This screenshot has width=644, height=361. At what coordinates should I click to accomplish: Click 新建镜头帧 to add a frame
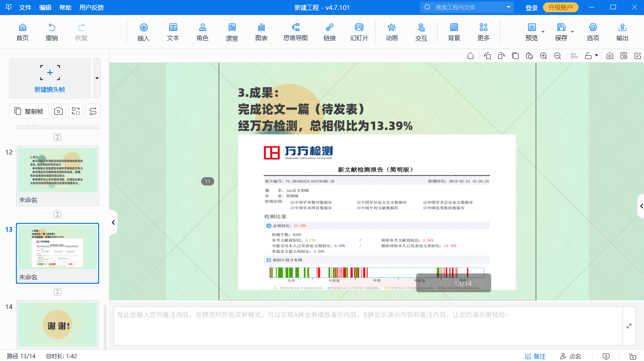point(50,78)
